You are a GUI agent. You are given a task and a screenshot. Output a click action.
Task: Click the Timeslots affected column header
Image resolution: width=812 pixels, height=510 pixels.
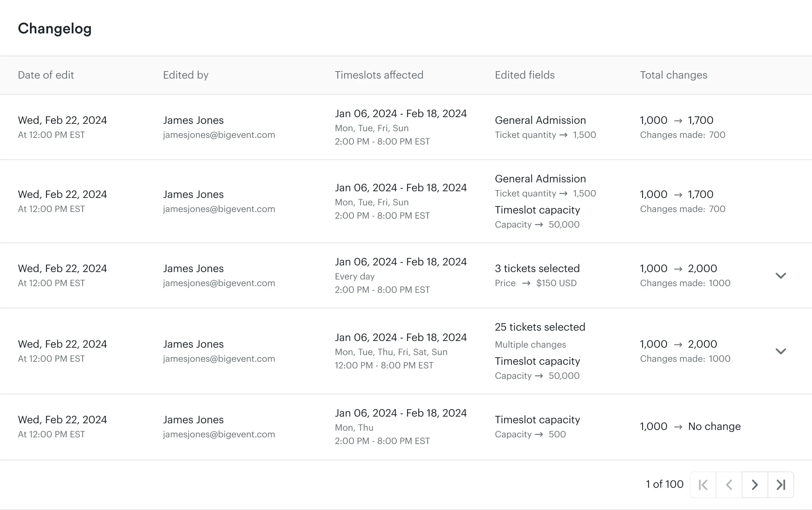pyautogui.click(x=379, y=75)
